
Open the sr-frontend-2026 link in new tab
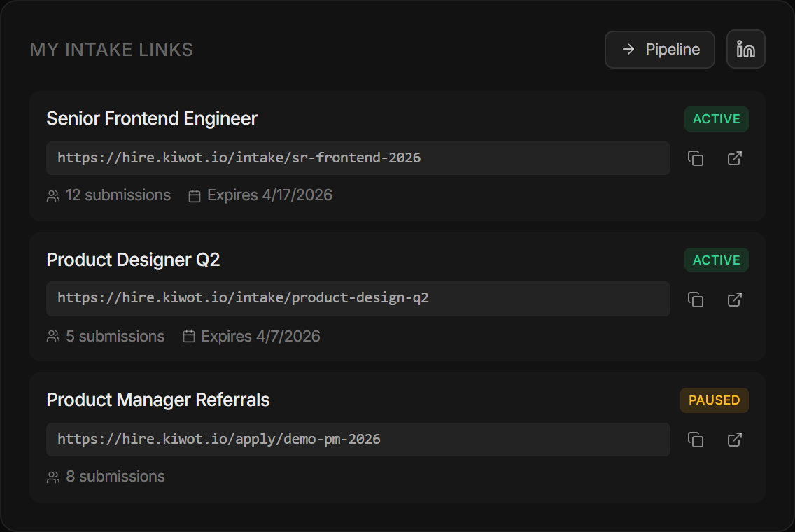734,158
